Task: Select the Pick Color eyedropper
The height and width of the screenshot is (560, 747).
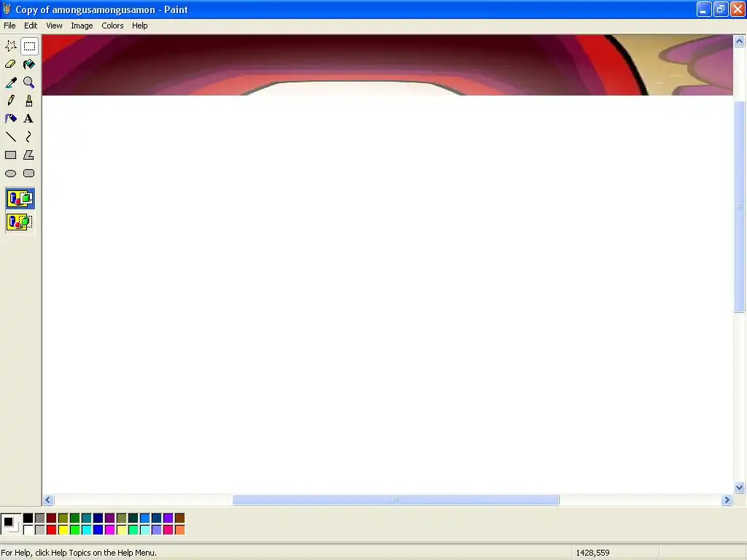Action: point(10,82)
